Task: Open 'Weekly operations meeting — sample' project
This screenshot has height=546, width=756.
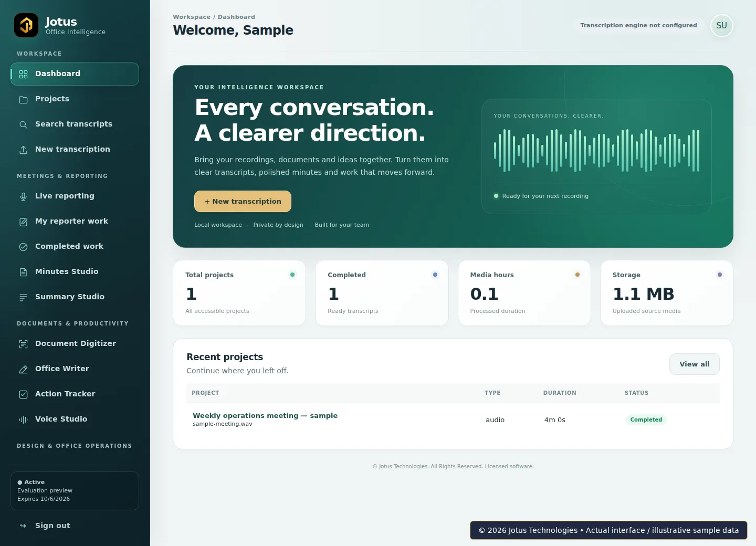Action: (265, 415)
